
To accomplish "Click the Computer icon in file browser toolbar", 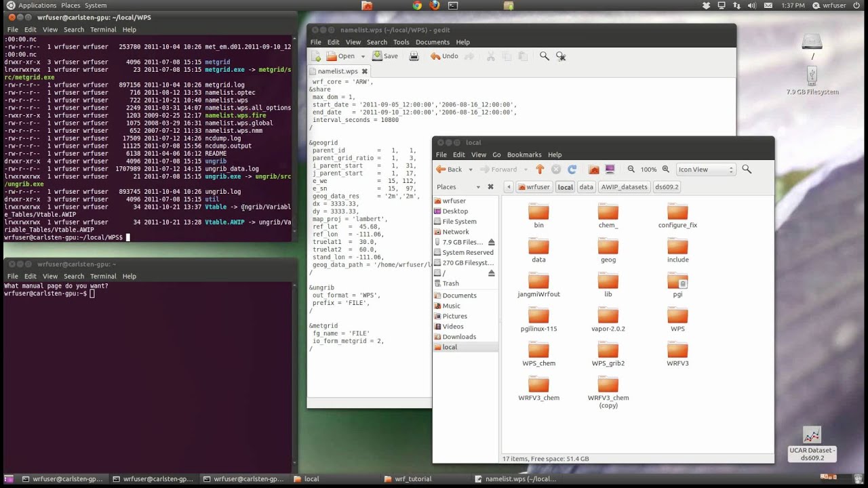I will [x=610, y=169].
